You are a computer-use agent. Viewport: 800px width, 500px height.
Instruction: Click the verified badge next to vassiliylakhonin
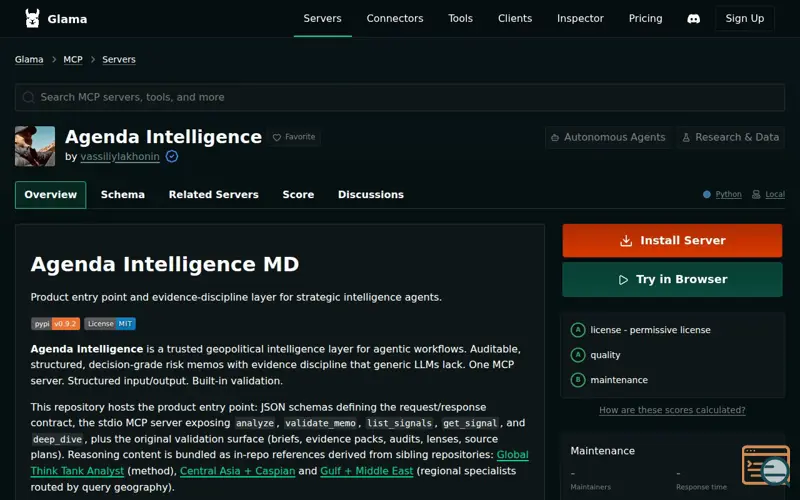(172, 157)
